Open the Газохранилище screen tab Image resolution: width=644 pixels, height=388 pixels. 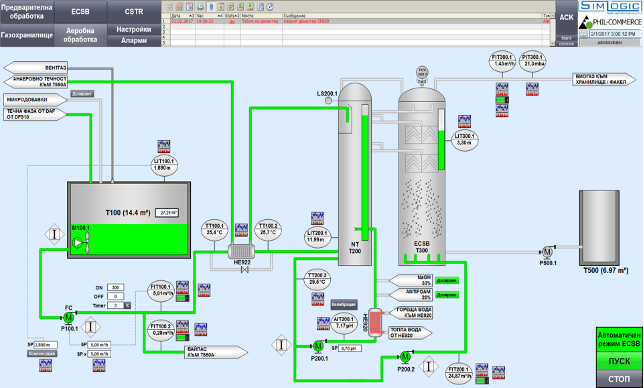27,35
